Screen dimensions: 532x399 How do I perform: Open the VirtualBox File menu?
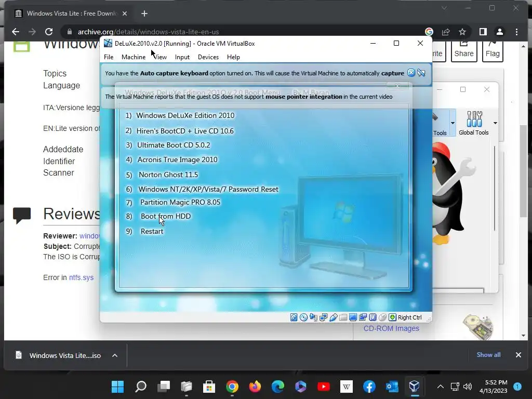pyautogui.click(x=109, y=57)
